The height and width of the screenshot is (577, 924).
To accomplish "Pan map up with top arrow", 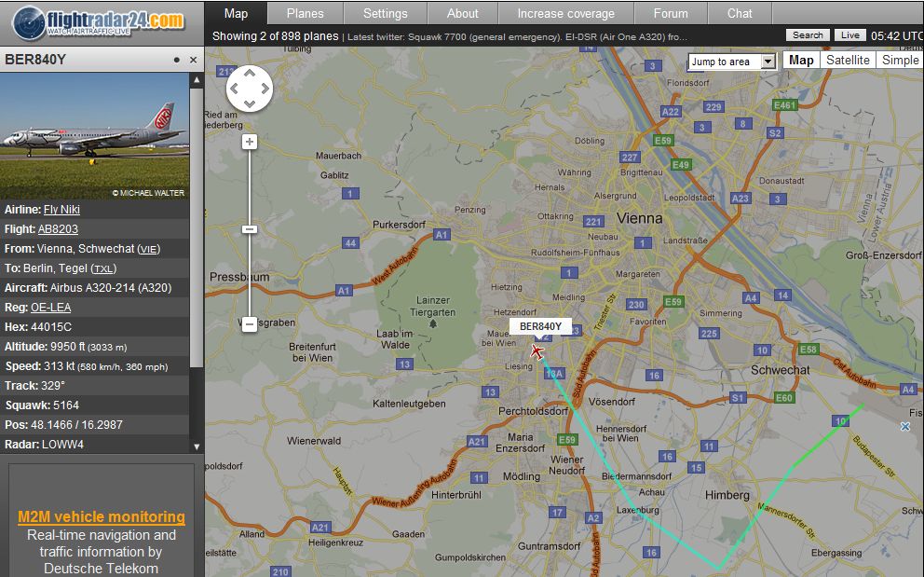I will click(250, 73).
